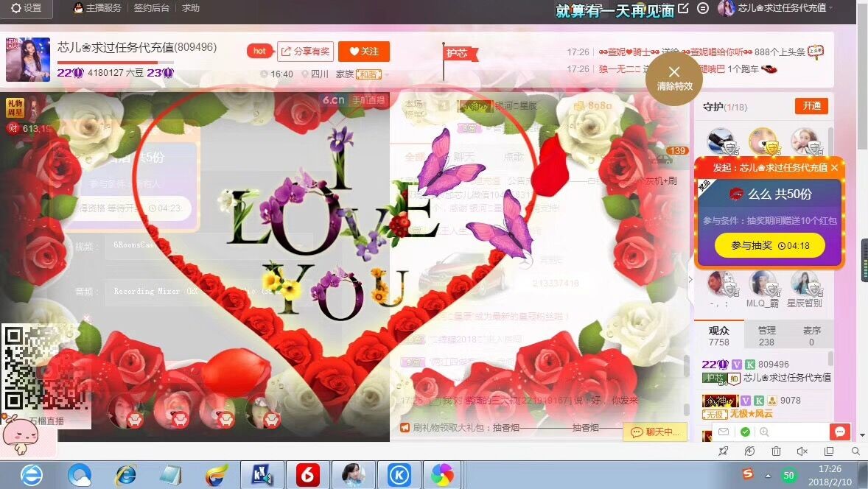
Task: Click the 护芯 red flag marker
Action: (x=458, y=53)
